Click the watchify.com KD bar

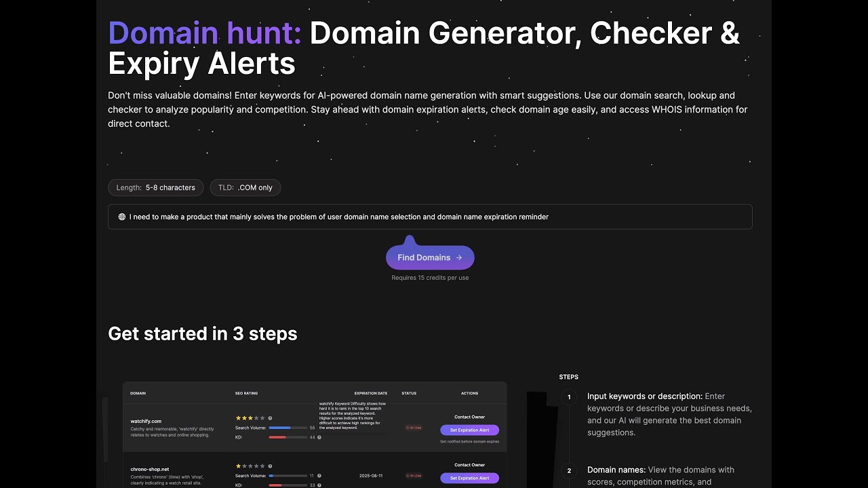tap(288, 437)
